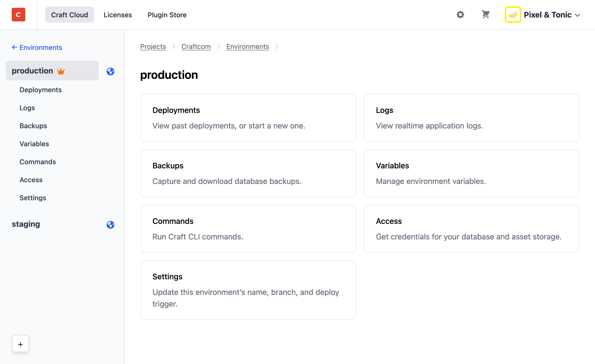This screenshot has width=595, height=364.
Task: Open the Logs card
Action: [x=471, y=118]
